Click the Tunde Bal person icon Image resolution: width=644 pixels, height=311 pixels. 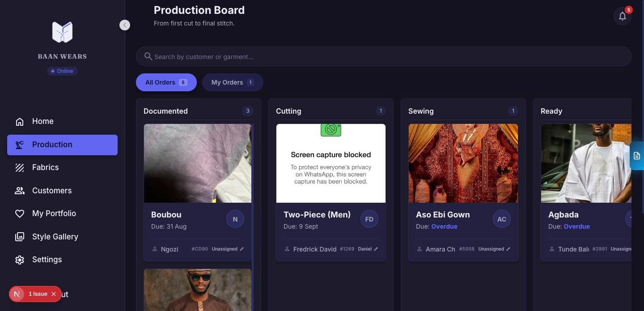click(552, 249)
